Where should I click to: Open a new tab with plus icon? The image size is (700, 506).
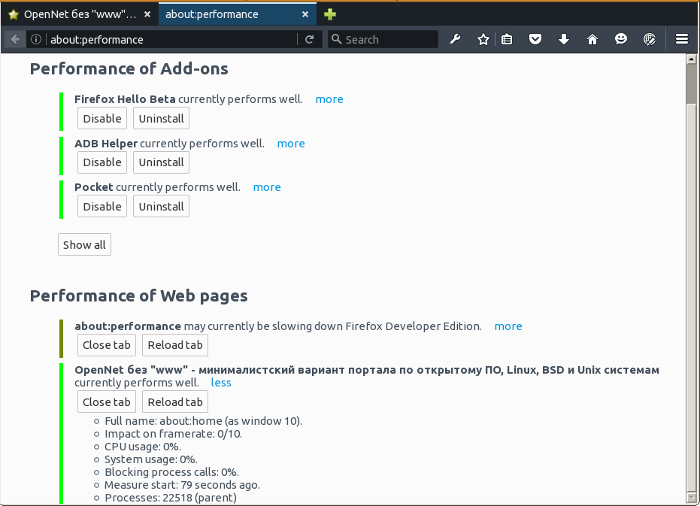tap(330, 14)
